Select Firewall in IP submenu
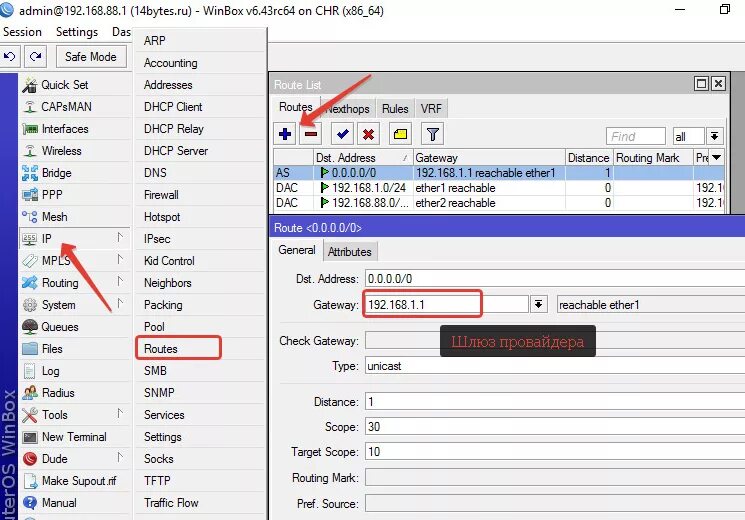 pyautogui.click(x=200, y=195)
